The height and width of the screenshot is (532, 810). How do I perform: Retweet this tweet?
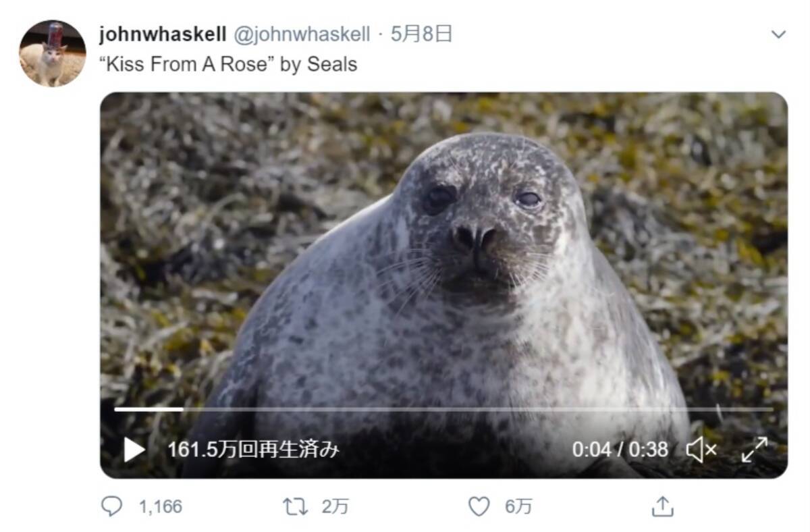point(295,506)
